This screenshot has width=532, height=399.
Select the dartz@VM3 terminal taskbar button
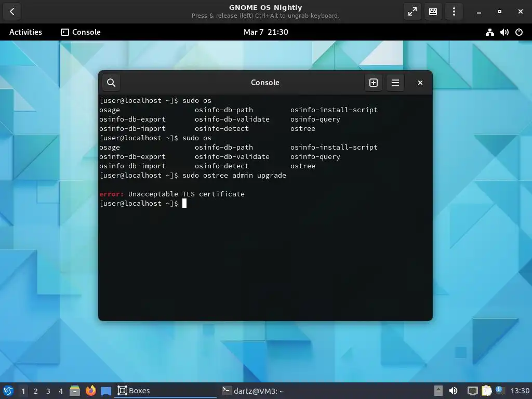click(x=270, y=391)
